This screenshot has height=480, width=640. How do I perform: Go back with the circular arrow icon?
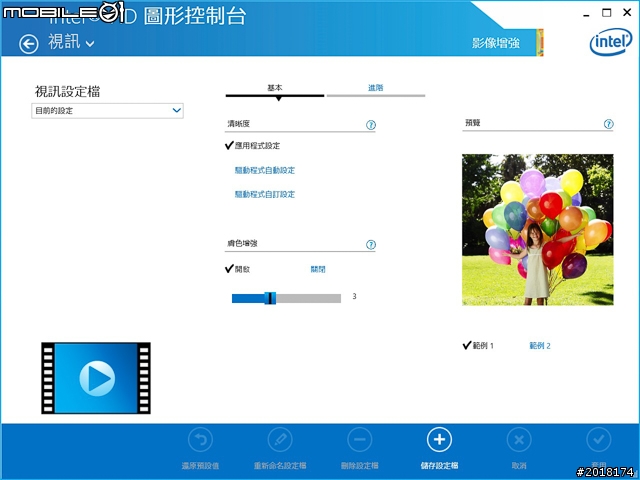click(x=29, y=44)
